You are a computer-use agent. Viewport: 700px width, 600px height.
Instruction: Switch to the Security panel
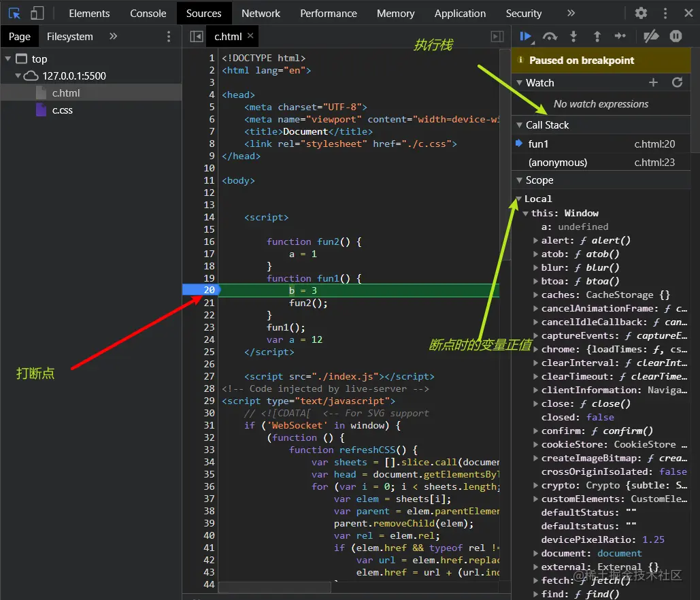[x=524, y=14]
